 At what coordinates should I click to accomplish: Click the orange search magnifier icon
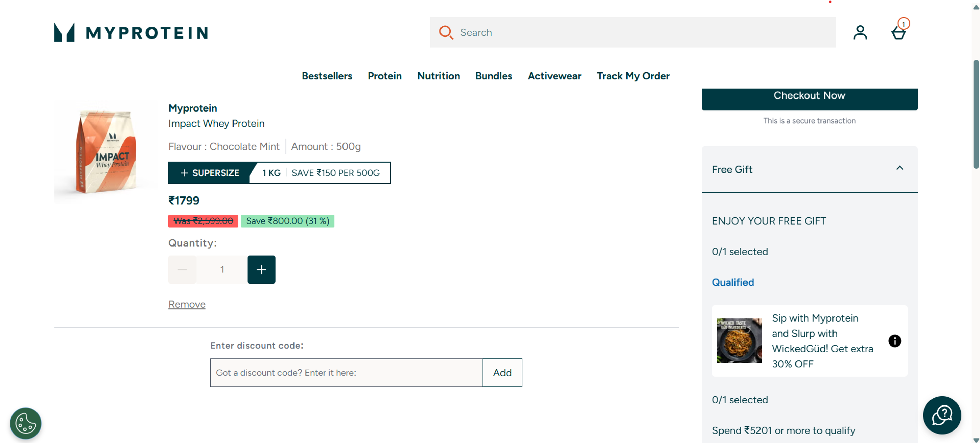pos(446,32)
